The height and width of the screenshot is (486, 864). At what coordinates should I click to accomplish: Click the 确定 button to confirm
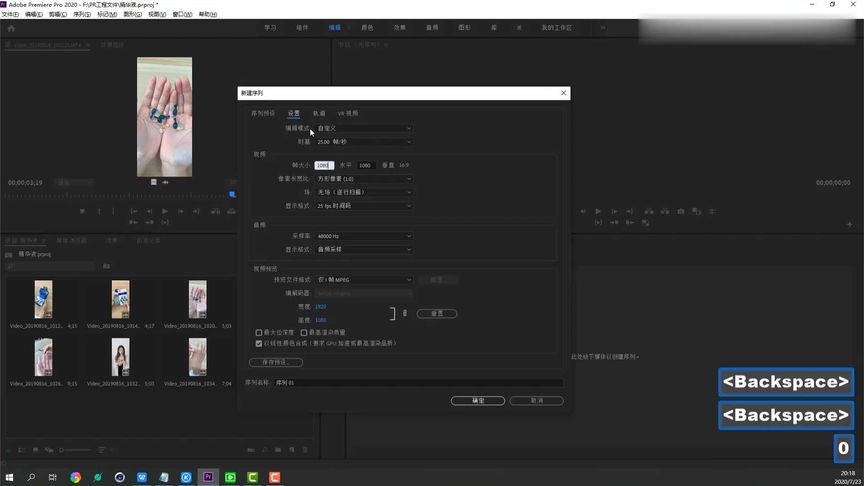click(478, 400)
